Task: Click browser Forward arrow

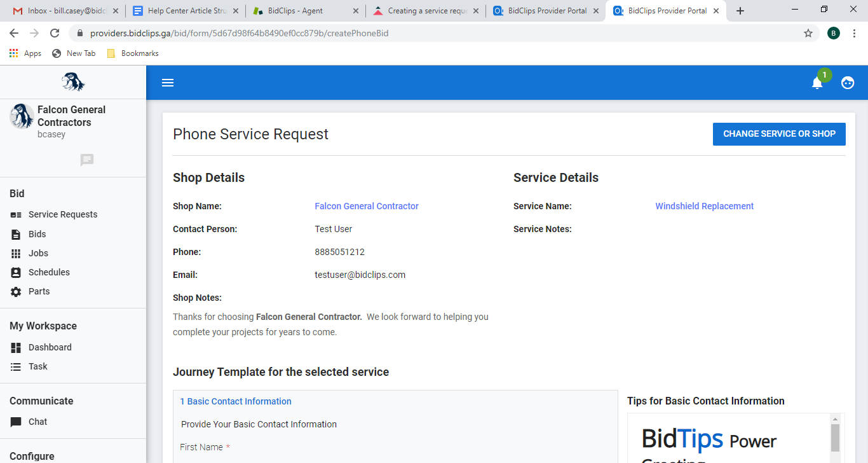Action: 34,33
